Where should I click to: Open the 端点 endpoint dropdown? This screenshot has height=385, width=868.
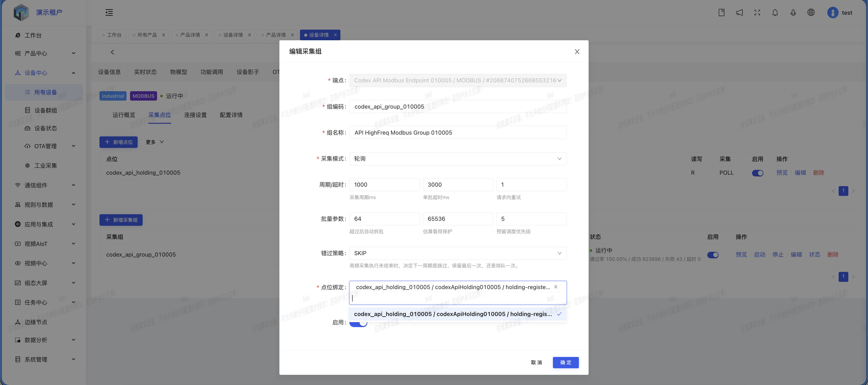(x=458, y=81)
